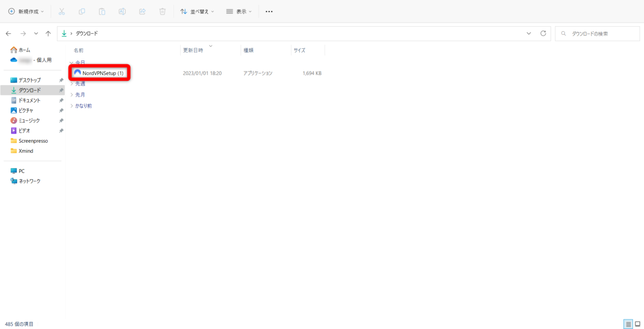Image resolution: width=644 pixels, height=329 pixels.
Task: Click the Delete trash can icon
Action: point(163,11)
